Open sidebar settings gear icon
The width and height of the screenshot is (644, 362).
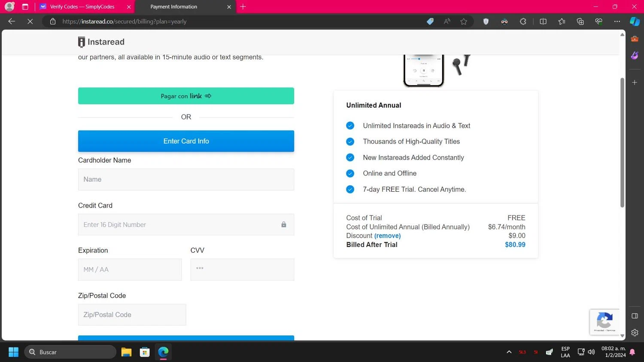coord(635,332)
